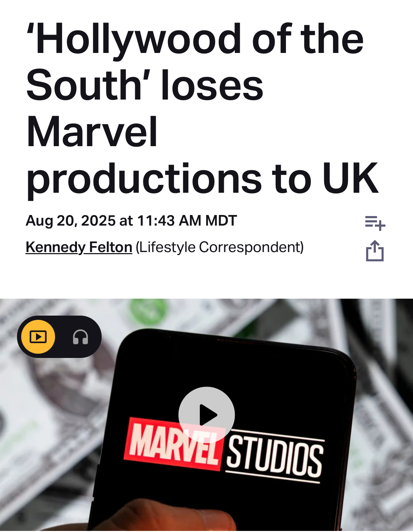This screenshot has height=532, width=413.
Task: Select the 'Hollywood of the South' headline
Action: point(202,108)
